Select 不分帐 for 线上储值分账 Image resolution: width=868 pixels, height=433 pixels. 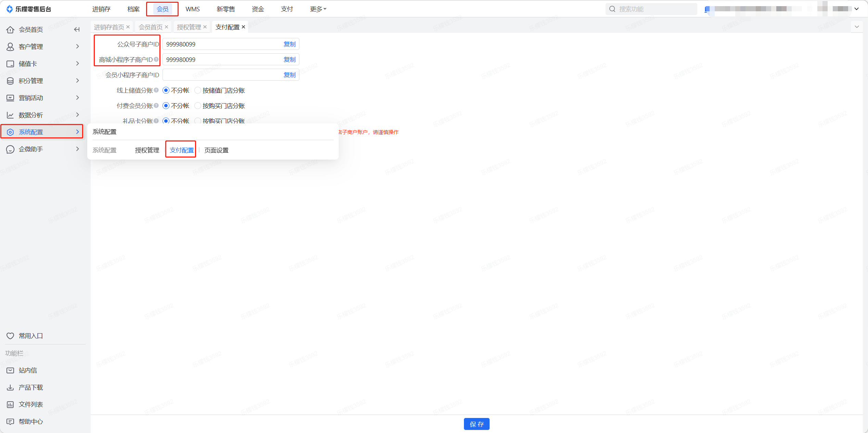tap(166, 90)
